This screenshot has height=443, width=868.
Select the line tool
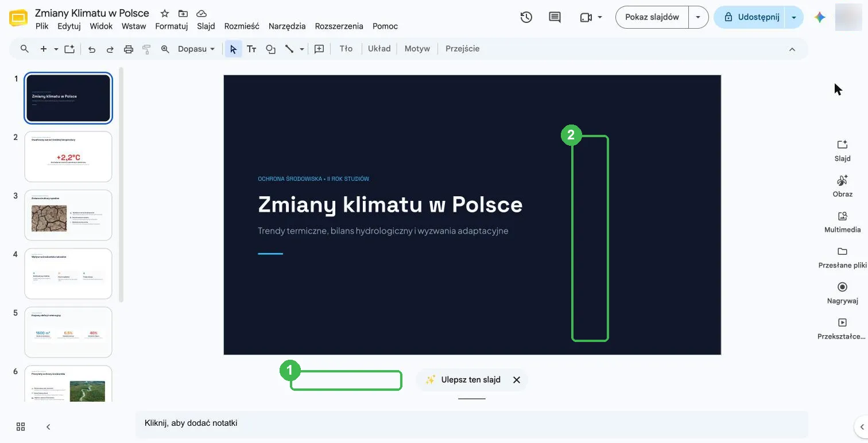[x=289, y=49]
